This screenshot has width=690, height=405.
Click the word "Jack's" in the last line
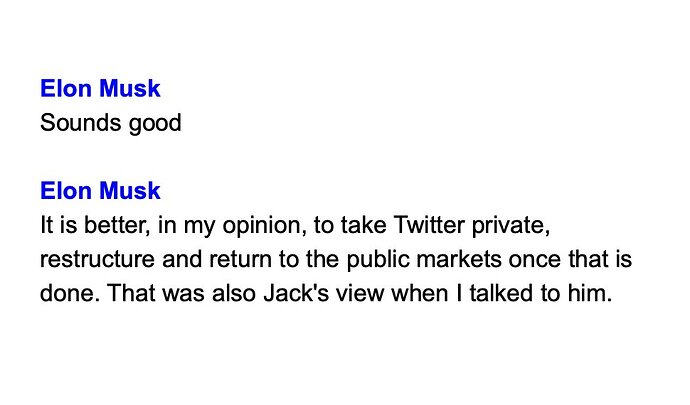[296, 293]
